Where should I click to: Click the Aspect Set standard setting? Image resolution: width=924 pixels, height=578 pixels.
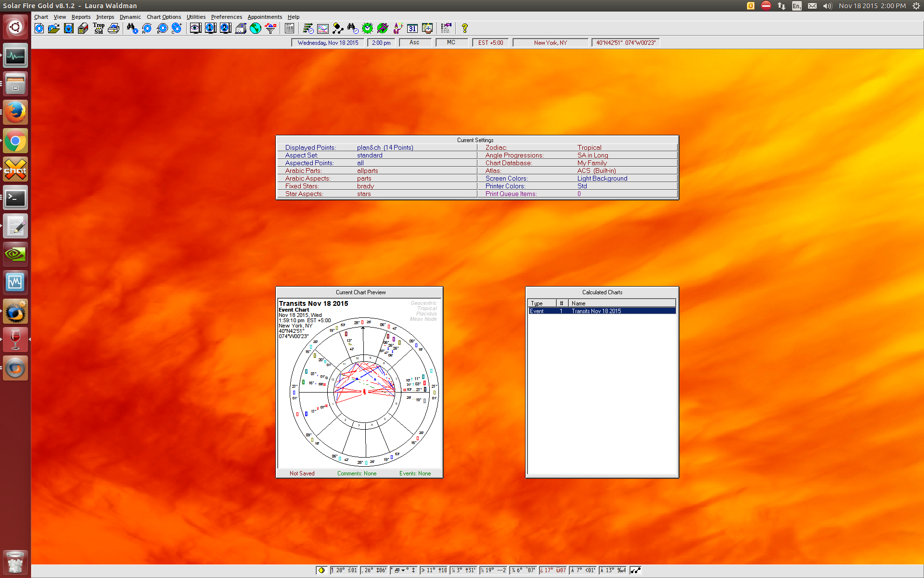tap(377, 155)
